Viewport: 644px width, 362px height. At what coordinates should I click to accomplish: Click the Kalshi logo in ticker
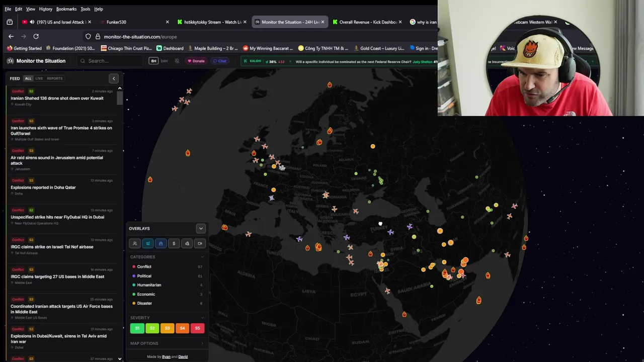click(x=252, y=61)
